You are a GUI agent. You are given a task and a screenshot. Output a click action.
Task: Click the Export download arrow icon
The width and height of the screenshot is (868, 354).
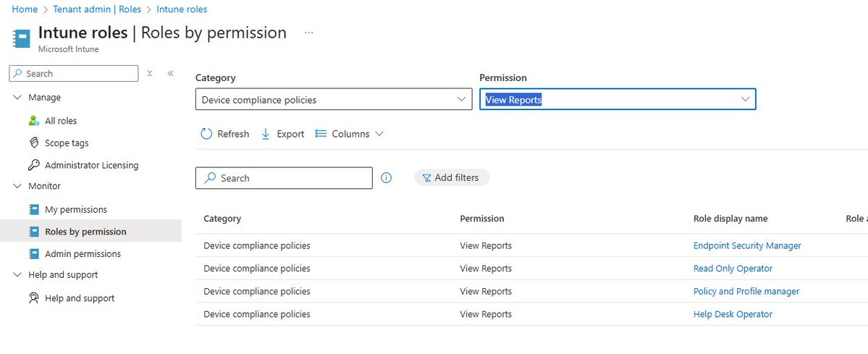point(265,134)
